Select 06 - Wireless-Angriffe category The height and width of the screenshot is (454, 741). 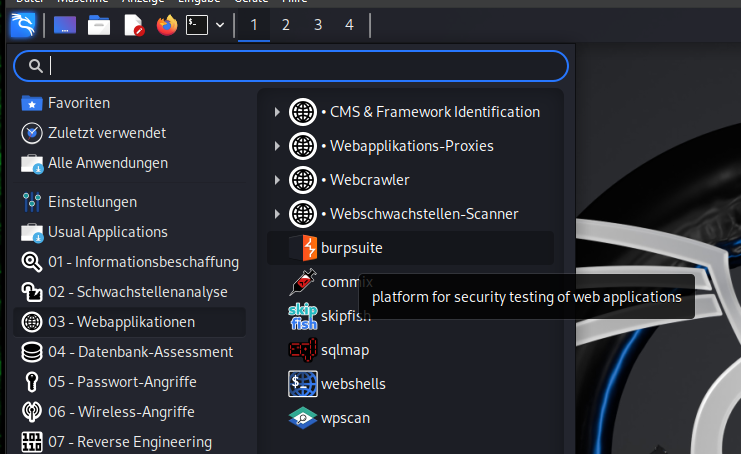129,412
